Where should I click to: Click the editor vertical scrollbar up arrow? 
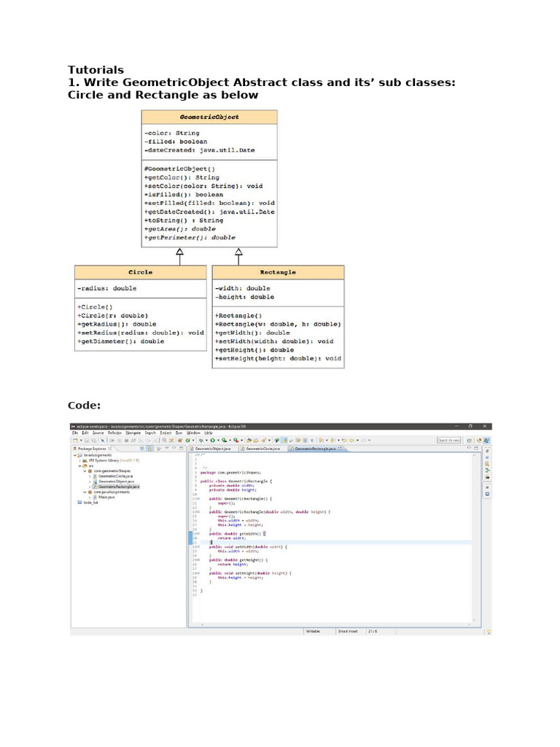474,455
